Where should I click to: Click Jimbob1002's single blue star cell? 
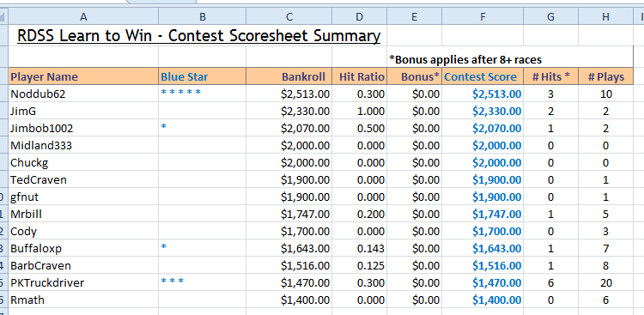(x=202, y=129)
